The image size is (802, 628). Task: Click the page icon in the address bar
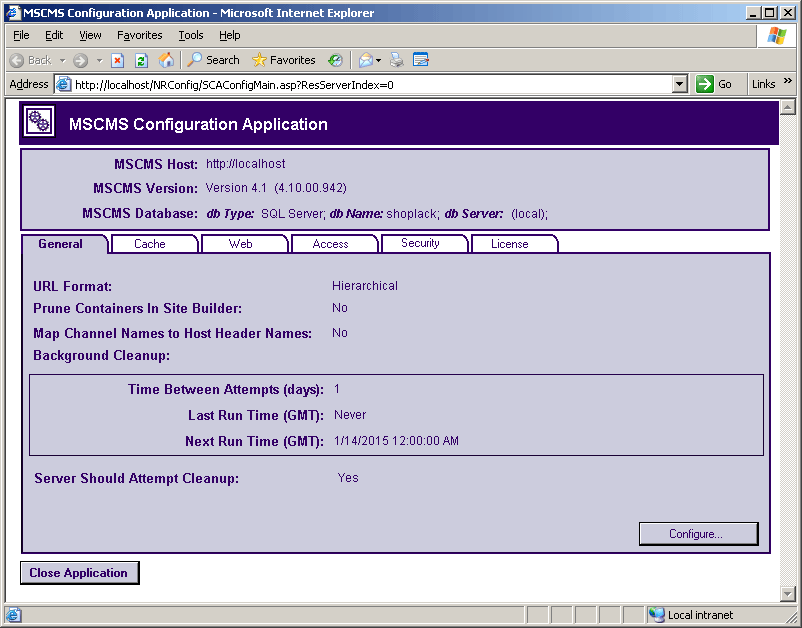[x=63, y=84]
